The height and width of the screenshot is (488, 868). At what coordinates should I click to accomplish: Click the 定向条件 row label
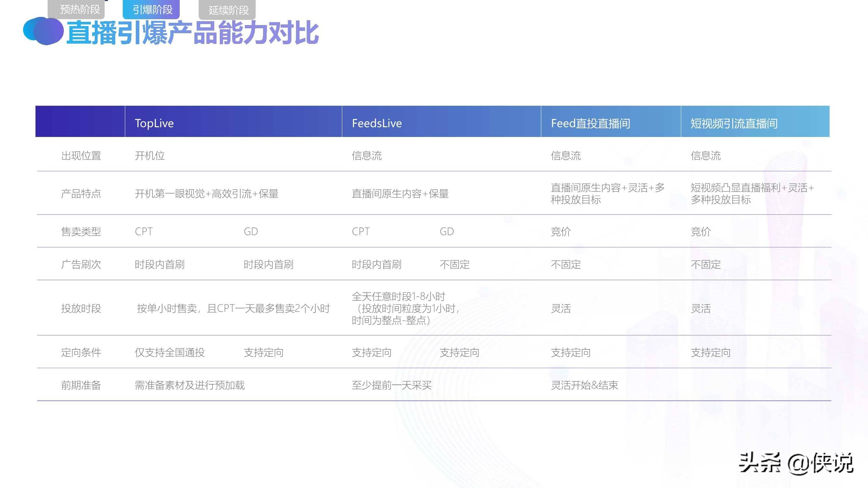pos(81,352)
